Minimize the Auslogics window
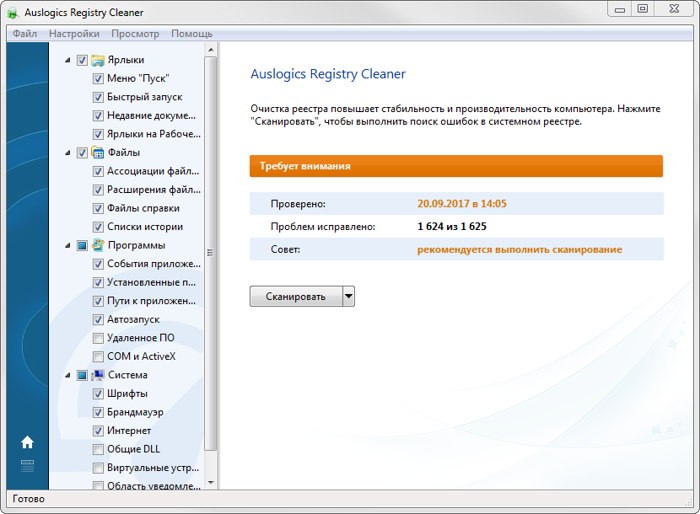The image size is (700, 514). (x=620, y=9)
